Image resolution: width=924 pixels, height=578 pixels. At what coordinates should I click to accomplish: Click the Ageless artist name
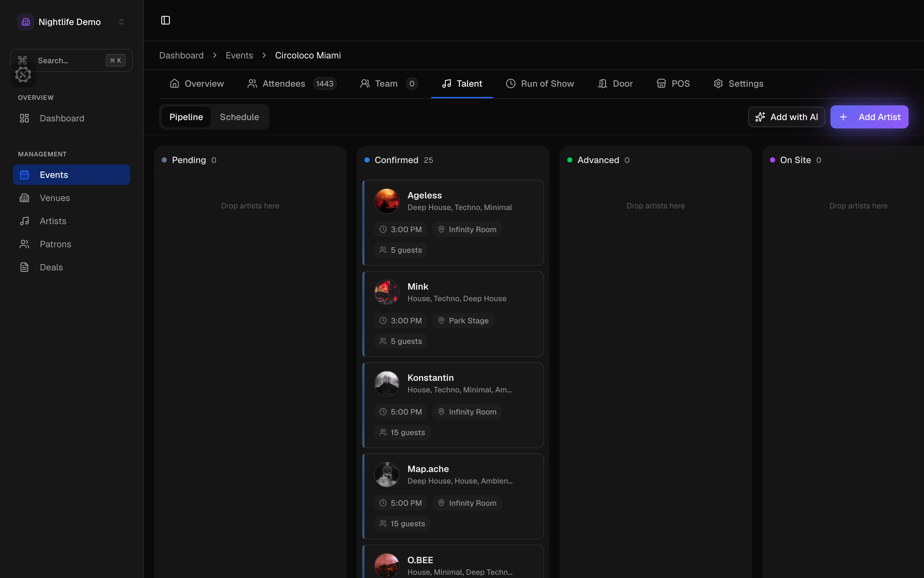click(424, 195)
